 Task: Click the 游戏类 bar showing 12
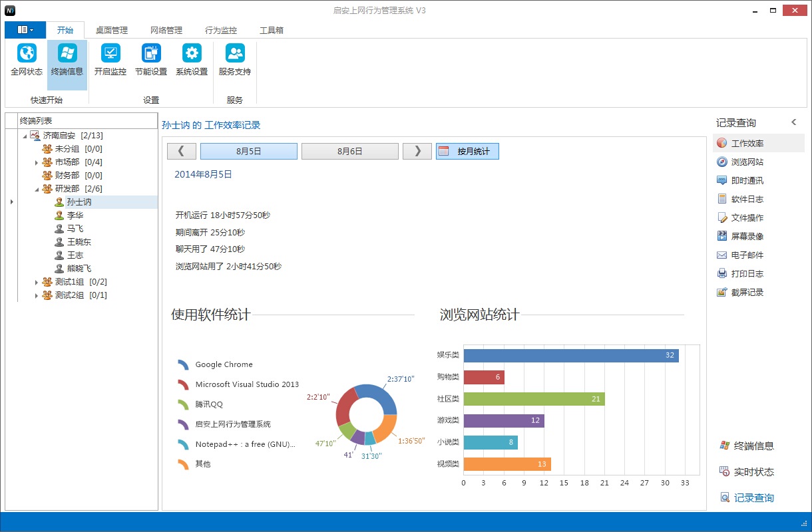[504, 420]
